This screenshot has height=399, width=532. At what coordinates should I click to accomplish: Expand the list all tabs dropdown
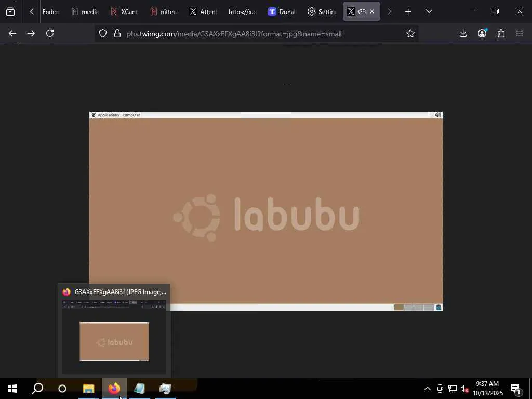(429, 11)
